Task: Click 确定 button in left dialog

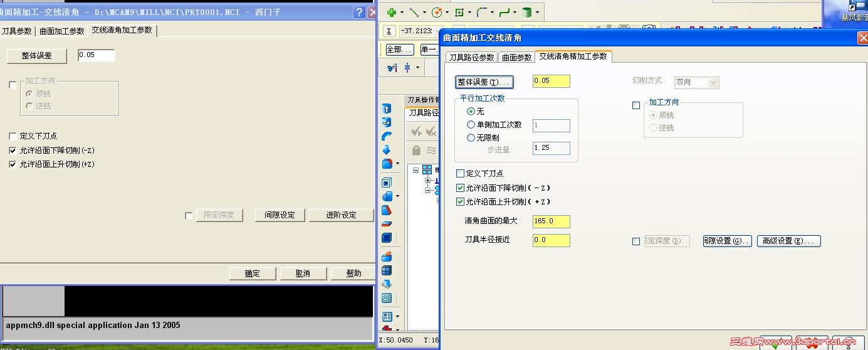Action: 252,273
